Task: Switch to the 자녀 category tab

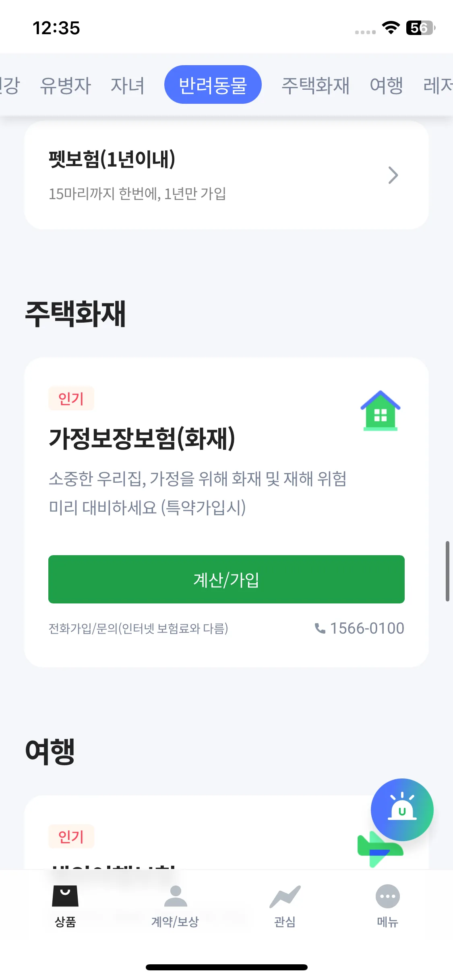Action: coord(128,85)
